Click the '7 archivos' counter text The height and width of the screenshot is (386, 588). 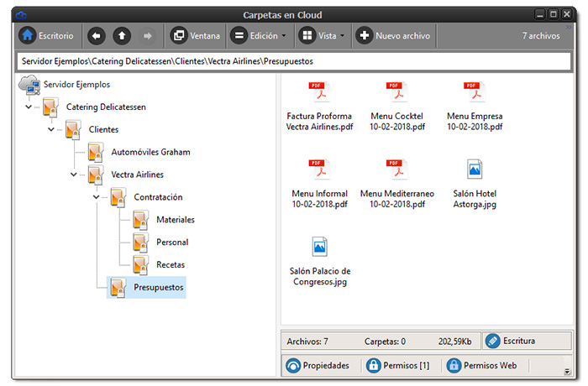[x=541, y=36]
